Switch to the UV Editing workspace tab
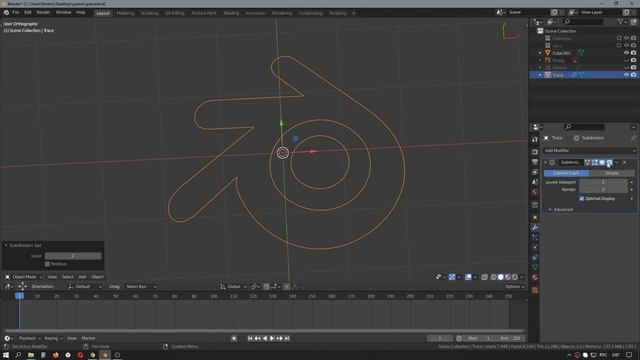Image resolution: width=640 pixels, height=360 pixels. pos(175,13)
